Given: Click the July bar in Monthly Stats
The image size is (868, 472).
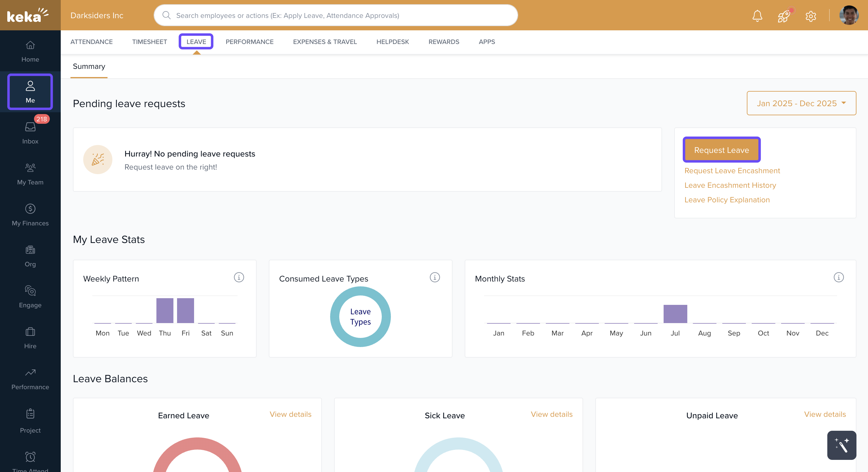Looking at the screenshot, I should click(x=675, y=314).
